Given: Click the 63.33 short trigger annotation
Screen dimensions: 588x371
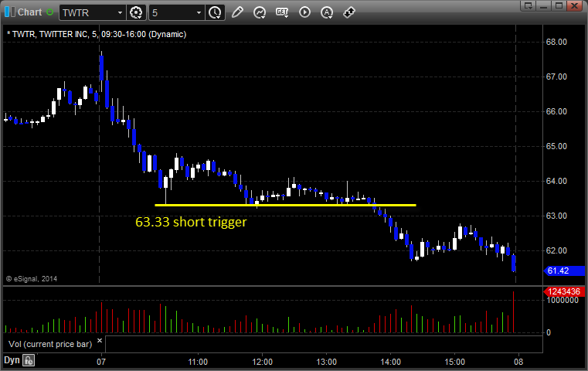Looking at the screenshot, I should [191, 222].
